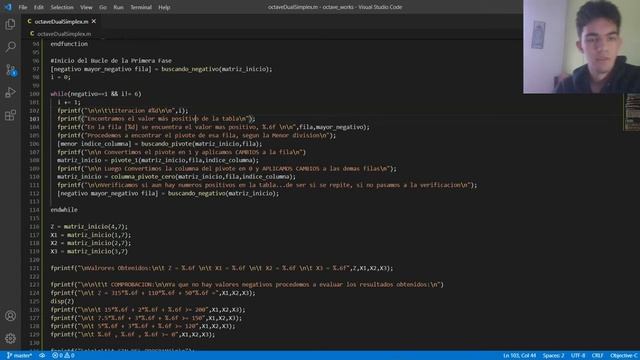The width and height of the screenshot is (640, 360).
Task: Open the Selection menu
Action: click(62, 7)
